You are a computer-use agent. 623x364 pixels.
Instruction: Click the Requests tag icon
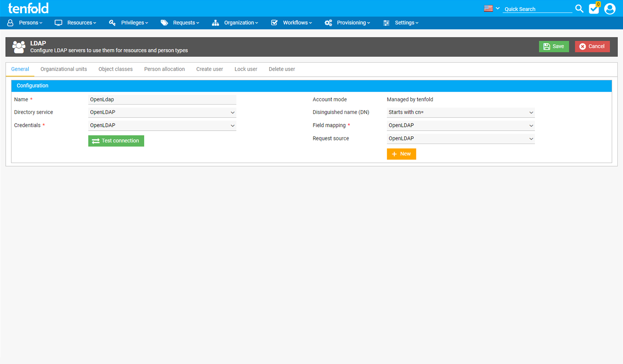point(164,23)
